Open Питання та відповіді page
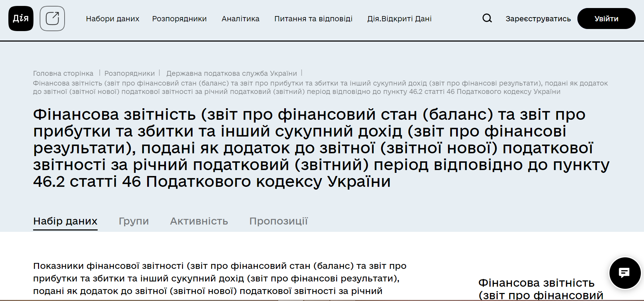644x301 pixels. [313, 19]
